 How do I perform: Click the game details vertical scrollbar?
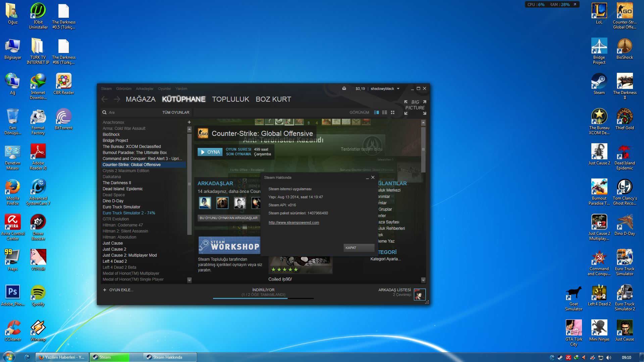423,149
